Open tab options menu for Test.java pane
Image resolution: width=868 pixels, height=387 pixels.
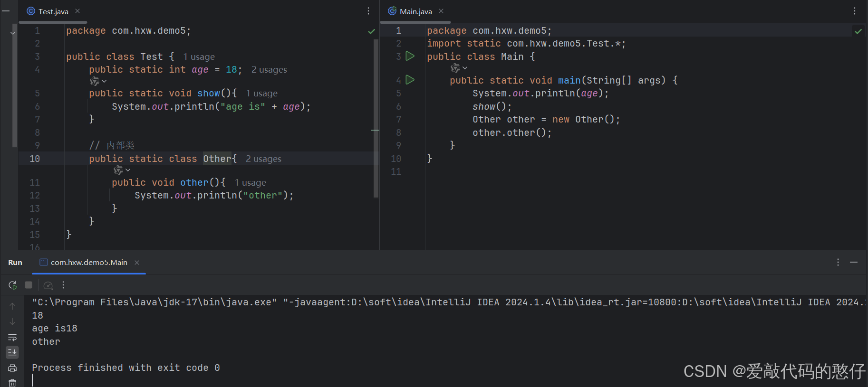pos(368,11)
